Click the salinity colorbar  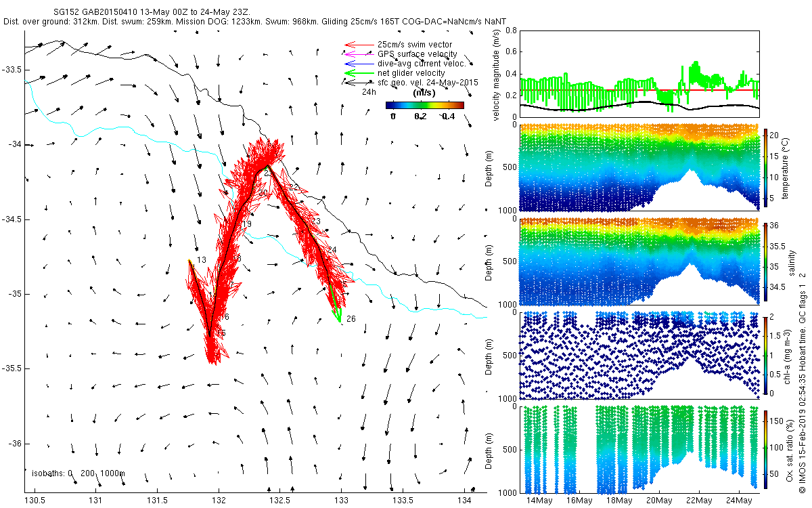(x=765, y=262)
